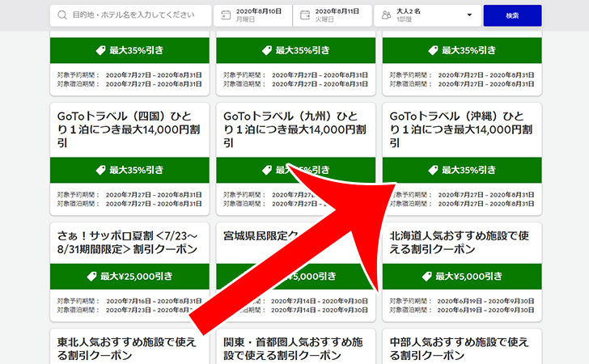Screen dimensions: 589x364
Task: Open the 中部人気おすすめ施設で使える割引クーポン card
Action: [462, 347]
